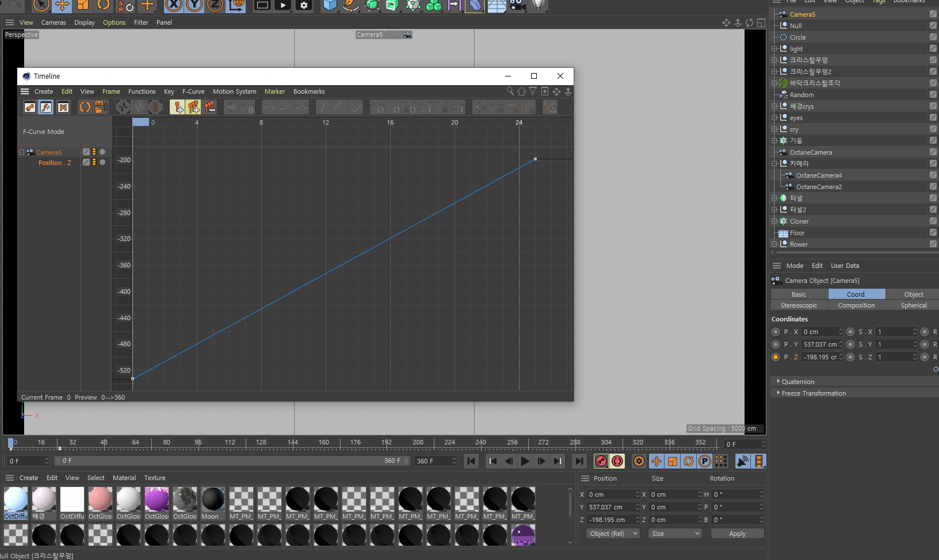The height and width of the screenshot is (560, 939).
Task: Switch to the Stereoscopic tab
Action: [x=799, y=305]
